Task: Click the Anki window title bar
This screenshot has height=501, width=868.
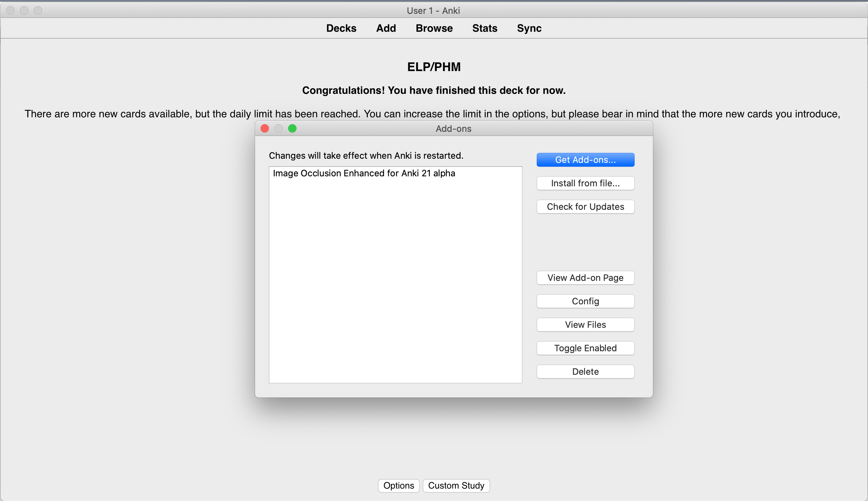Action: tap(433, 10)
